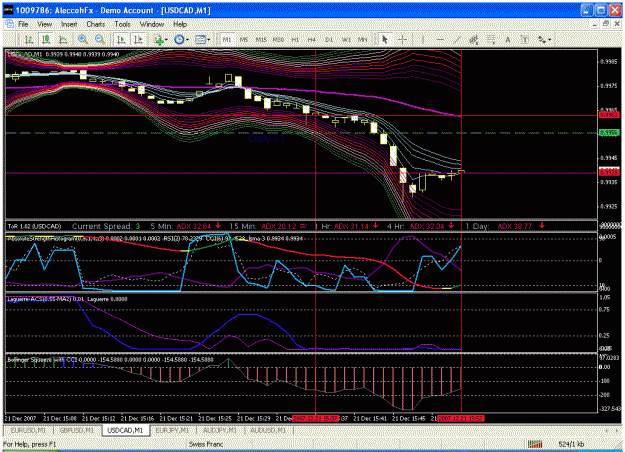Click the chart document icon beside File
This screenshot has width=625, height=452.
click(10, 24)
